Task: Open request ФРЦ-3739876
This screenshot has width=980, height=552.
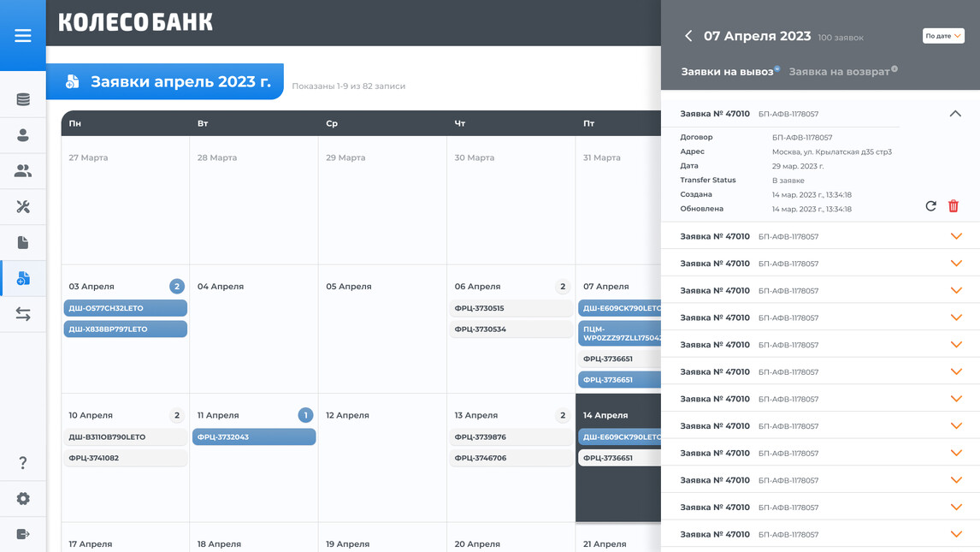Action: pos(511,437)
